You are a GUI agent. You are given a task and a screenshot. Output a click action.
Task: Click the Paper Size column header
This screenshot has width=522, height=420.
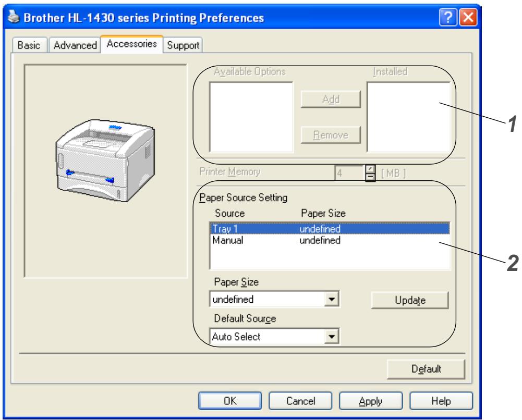point(323,213)
